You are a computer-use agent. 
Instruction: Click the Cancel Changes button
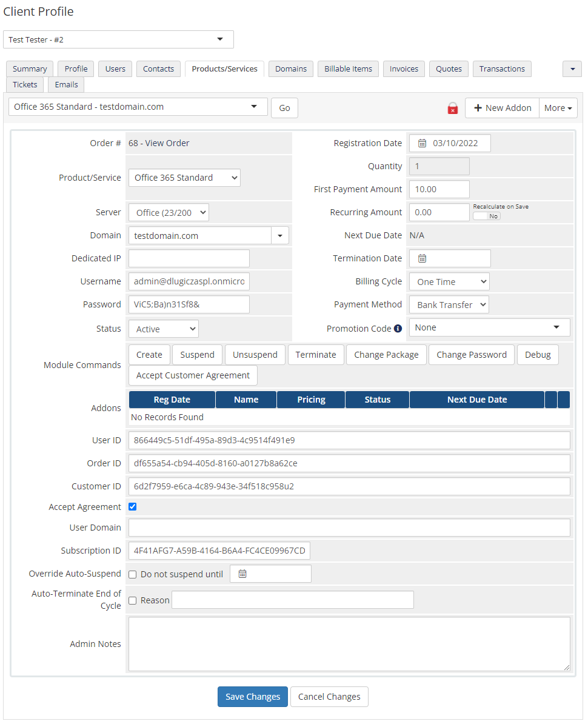point(329,696)
